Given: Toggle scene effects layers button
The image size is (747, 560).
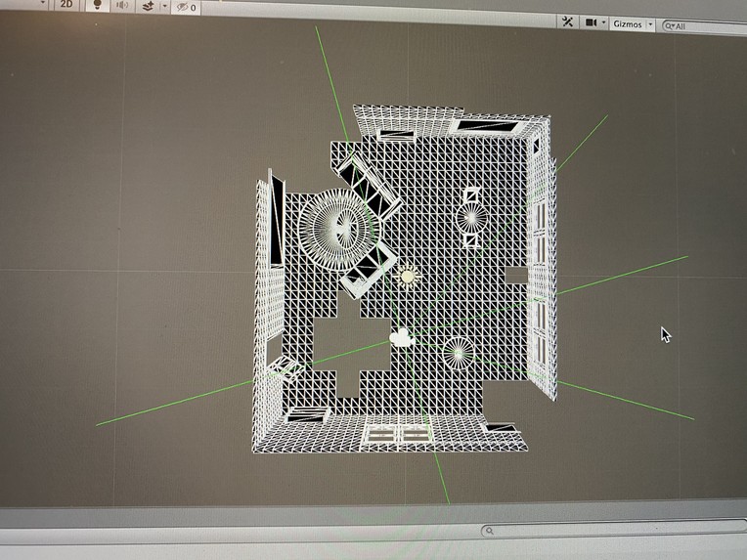Looking at the screenshot, I should [x=149, y=6].
